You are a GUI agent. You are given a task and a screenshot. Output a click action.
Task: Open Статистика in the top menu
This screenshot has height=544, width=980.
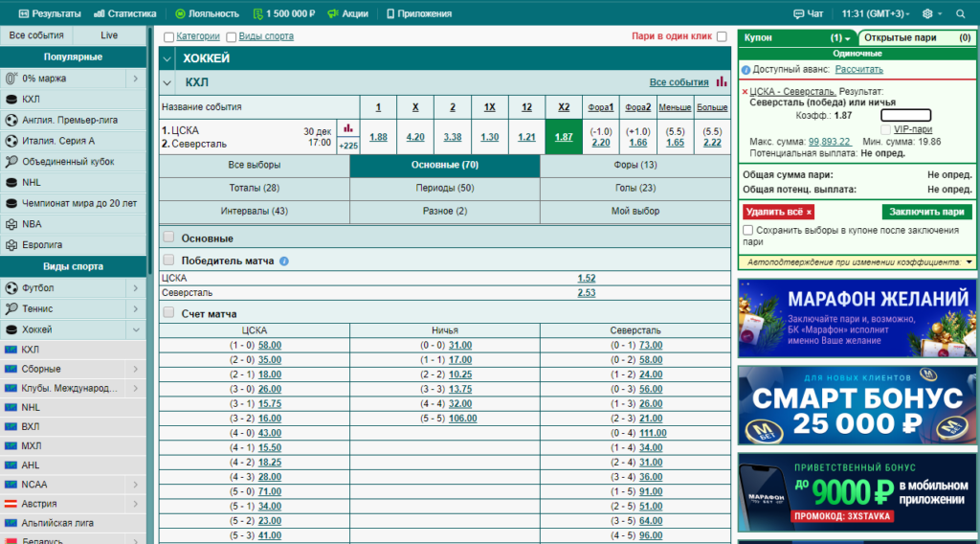pyautogui.click(x=125, y=13)
